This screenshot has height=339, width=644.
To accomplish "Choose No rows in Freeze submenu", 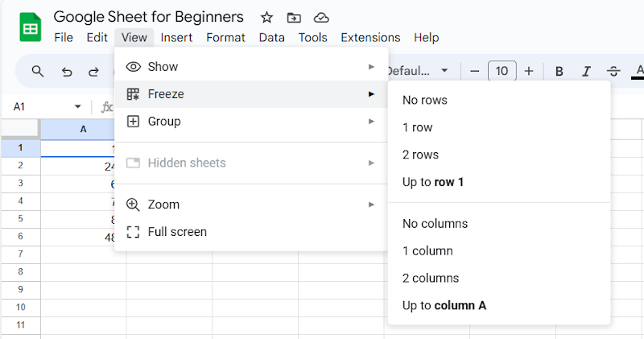I will coord(499,101).
